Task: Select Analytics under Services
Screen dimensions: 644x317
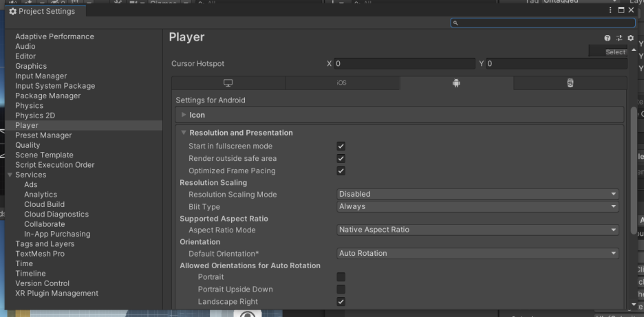Action: tap(41, 194)
